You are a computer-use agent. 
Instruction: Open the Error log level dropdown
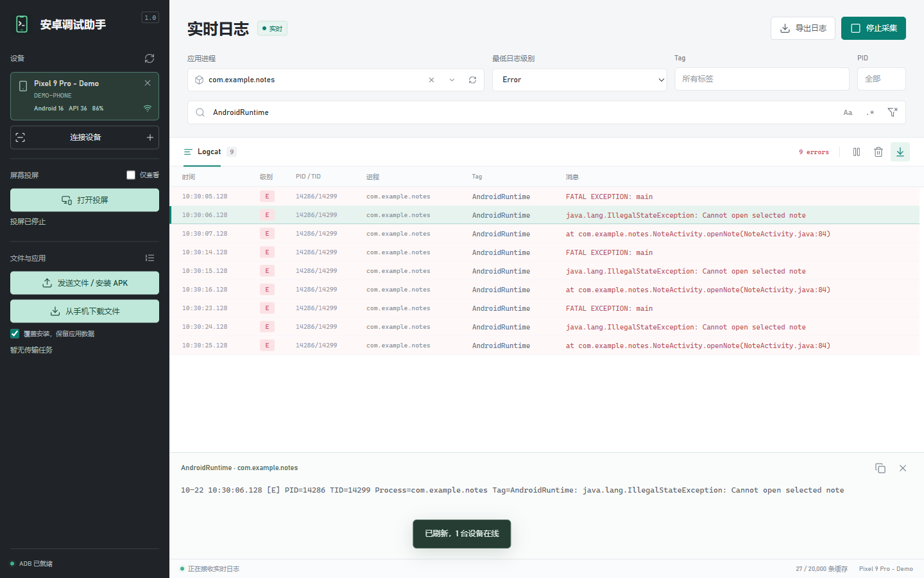(579, 80)
